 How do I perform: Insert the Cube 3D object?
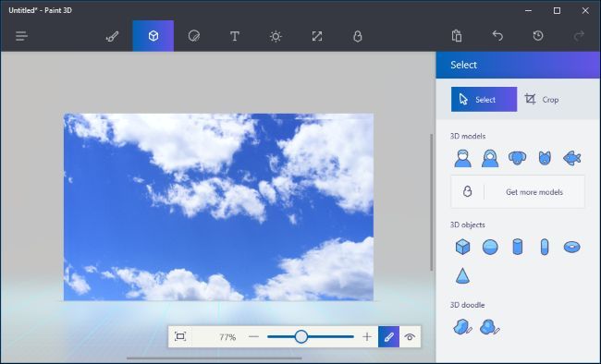tap(462, 247)
